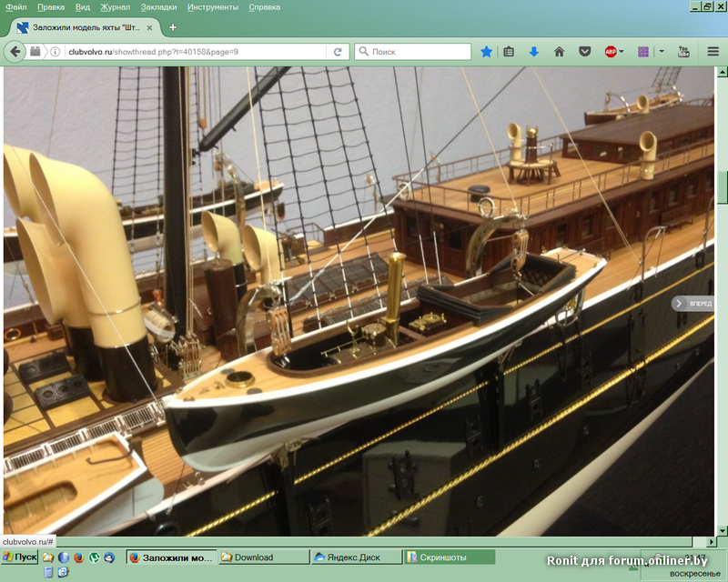This screenshot has height=582, width=728.
Task: Click the ВПЕРЕД next image button
Action: 695,303
